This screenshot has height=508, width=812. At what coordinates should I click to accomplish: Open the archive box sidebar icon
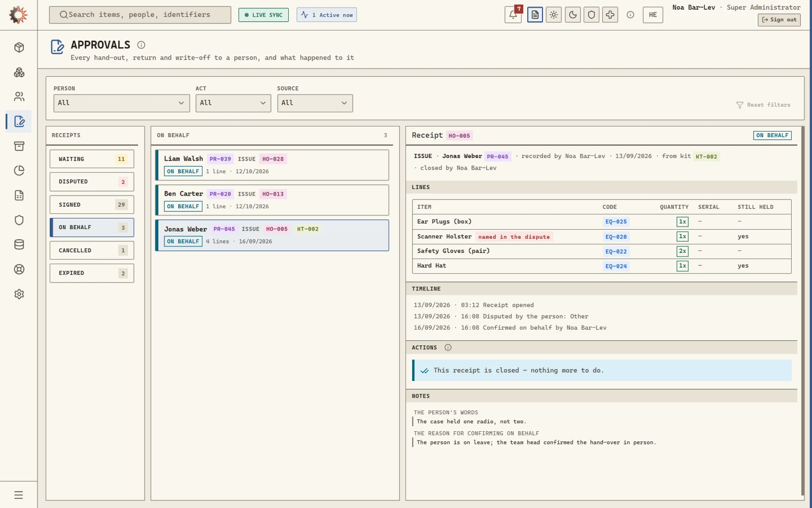19,146
